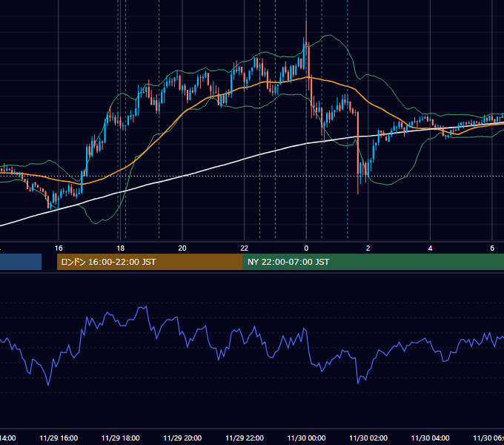Click the 11/29 20:00 date label

click(182, 438)
